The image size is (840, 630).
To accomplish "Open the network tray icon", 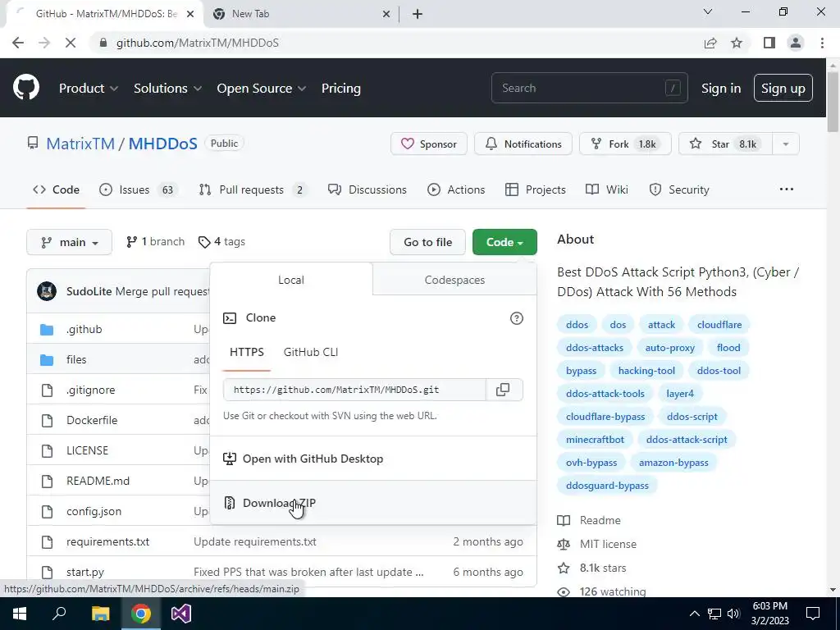I will 714,614.
